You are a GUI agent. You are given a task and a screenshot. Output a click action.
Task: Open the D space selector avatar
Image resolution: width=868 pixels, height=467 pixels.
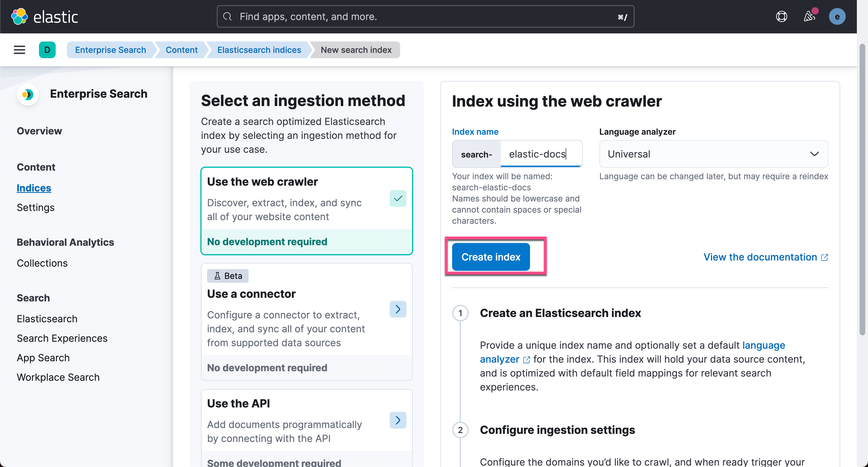pos(47,50)
